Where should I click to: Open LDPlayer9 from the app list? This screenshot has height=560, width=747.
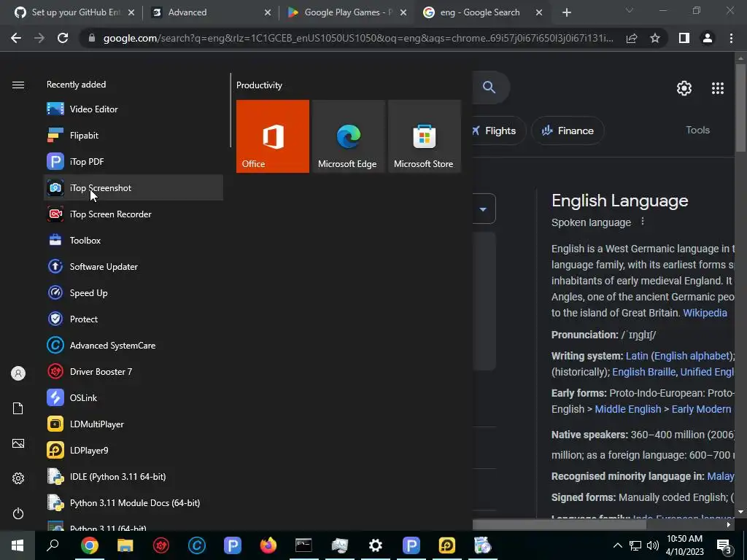(133, 450)
